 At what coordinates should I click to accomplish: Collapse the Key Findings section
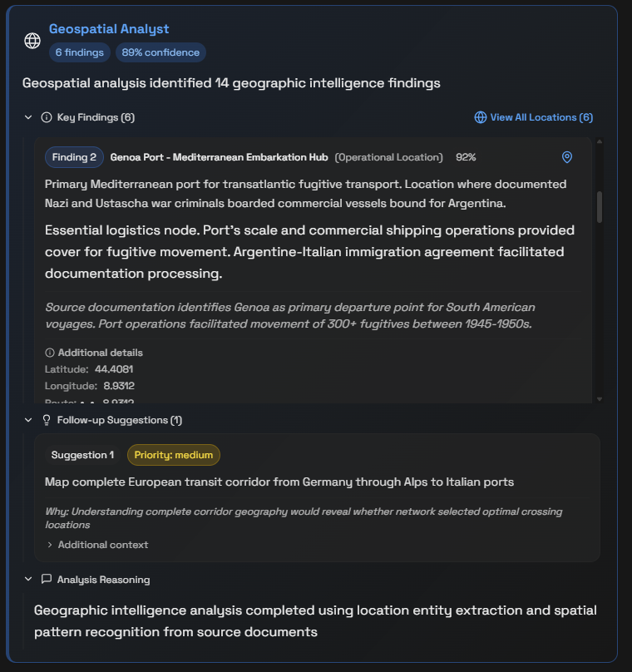[27, 117]
